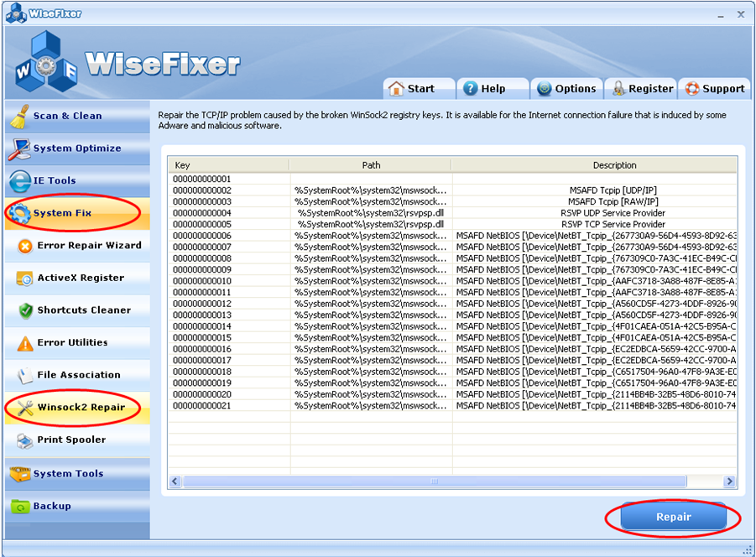Viewport: 756px width, 557px height.
Task: Open the Start tab
Action: coord(419,89)
